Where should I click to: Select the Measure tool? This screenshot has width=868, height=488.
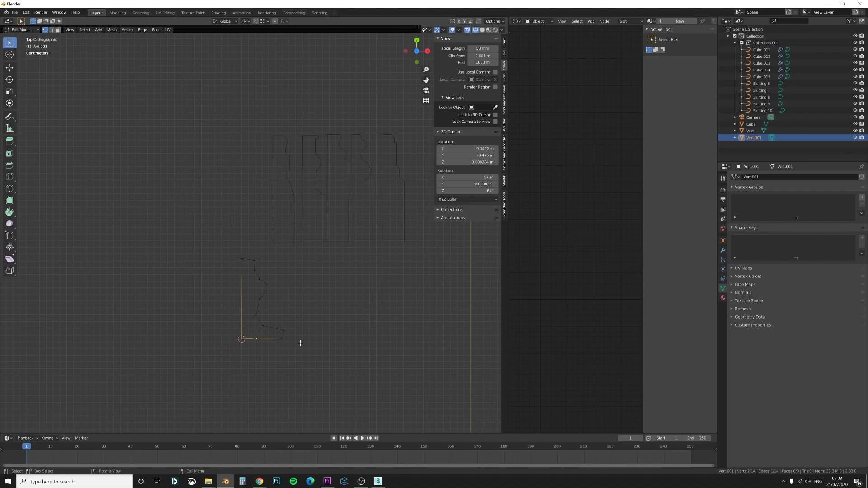pyautogui.click(x=9, y=129)
